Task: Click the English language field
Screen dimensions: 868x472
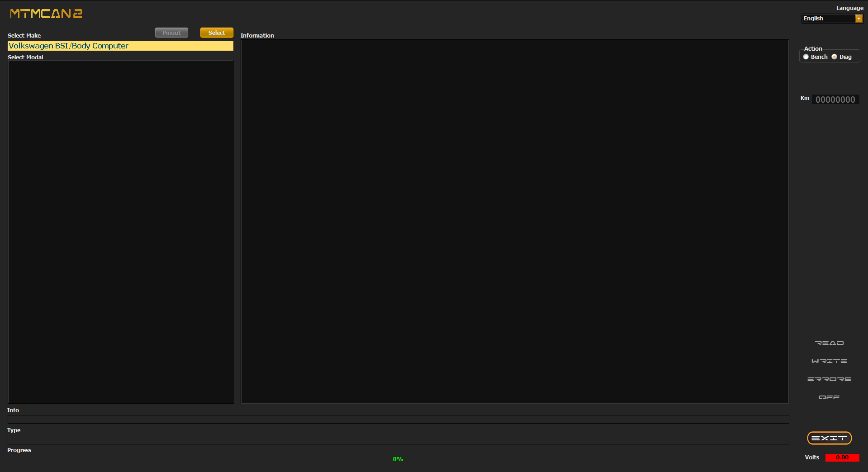Action: coord(828,19)
